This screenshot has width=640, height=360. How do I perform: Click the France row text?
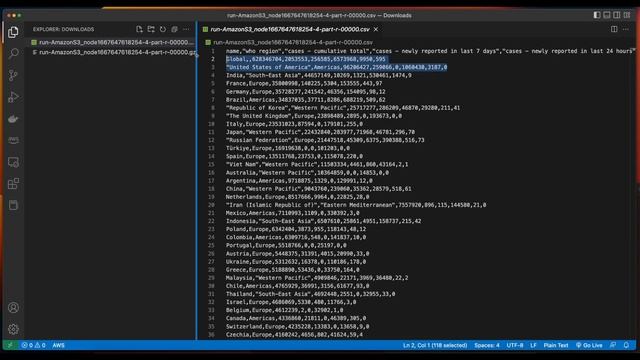click(304, 84)
